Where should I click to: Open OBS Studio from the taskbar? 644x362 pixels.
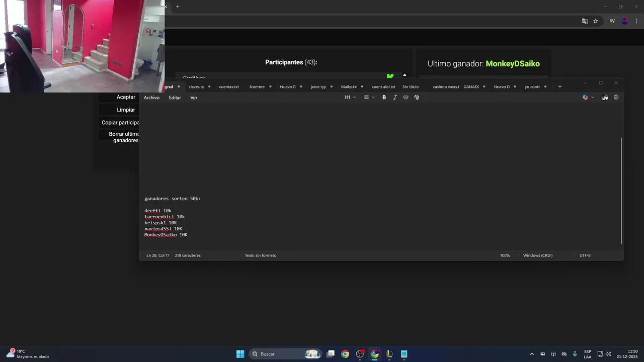(360, 354)
